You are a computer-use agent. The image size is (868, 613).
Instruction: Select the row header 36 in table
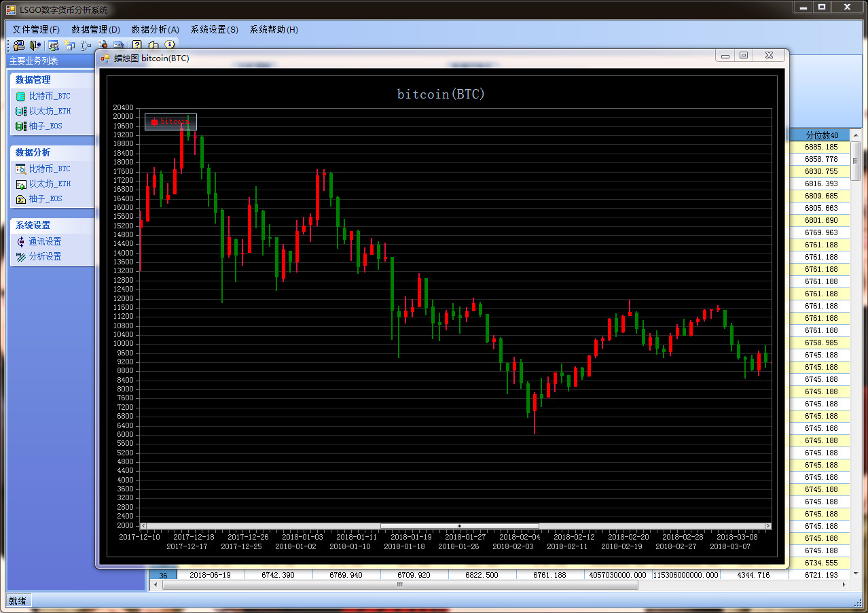[163, 575]
